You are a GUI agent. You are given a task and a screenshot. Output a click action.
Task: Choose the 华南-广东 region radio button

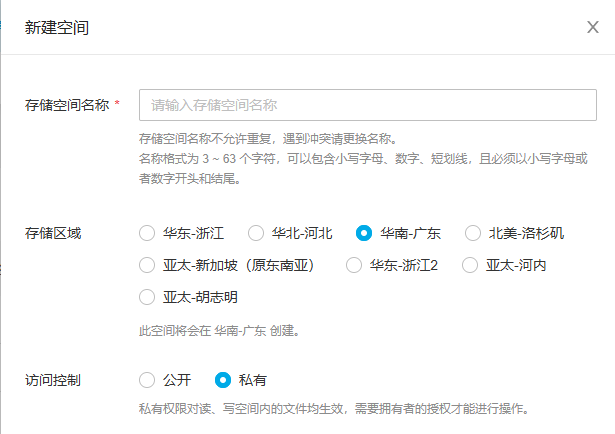364,233
